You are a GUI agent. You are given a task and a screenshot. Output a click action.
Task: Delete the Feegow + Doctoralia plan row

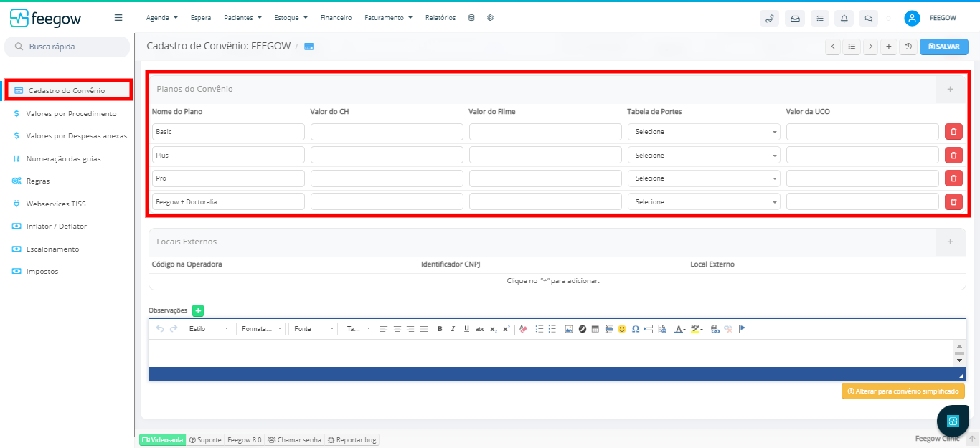point(953,202)
